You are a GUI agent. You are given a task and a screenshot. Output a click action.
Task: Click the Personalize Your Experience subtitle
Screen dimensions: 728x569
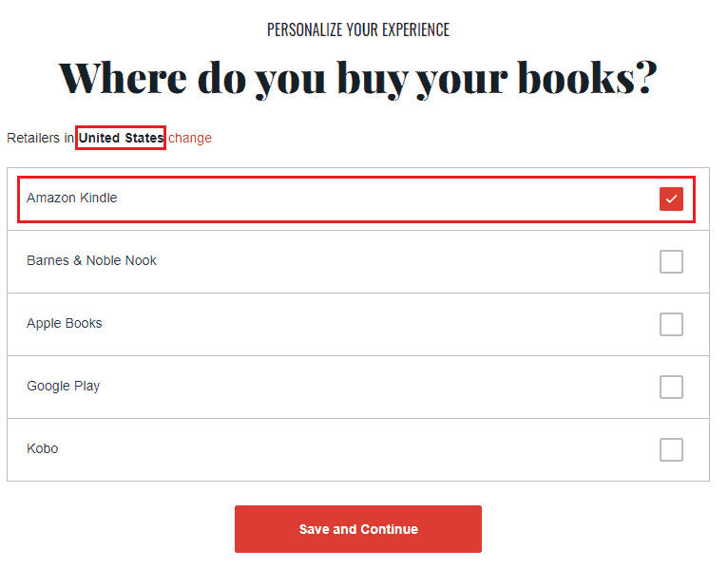358,29
